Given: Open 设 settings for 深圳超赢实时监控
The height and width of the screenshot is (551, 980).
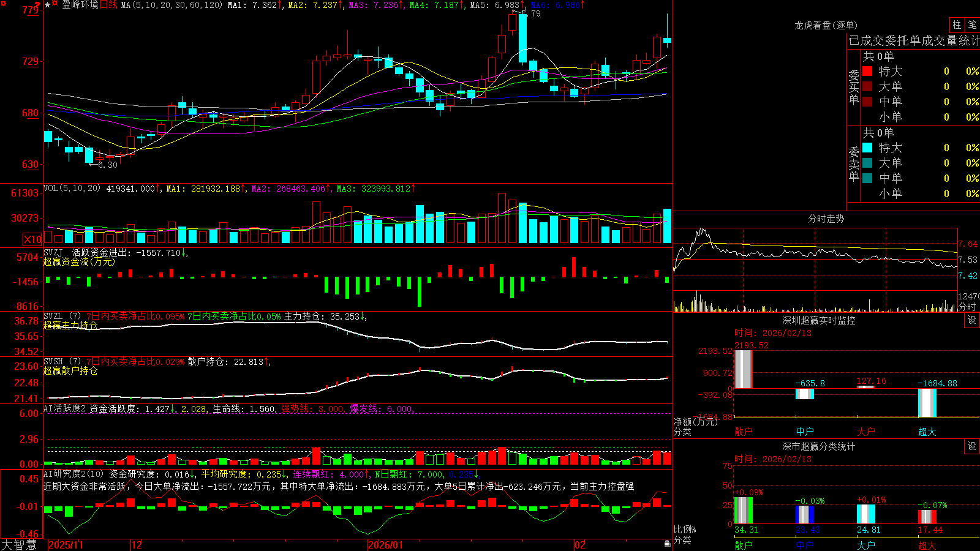Looking at the screenshot, I should click(972, 320).
